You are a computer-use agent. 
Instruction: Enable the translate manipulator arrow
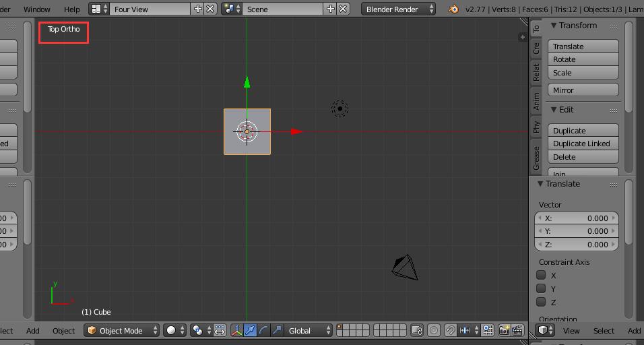click(x=250, y=331)
